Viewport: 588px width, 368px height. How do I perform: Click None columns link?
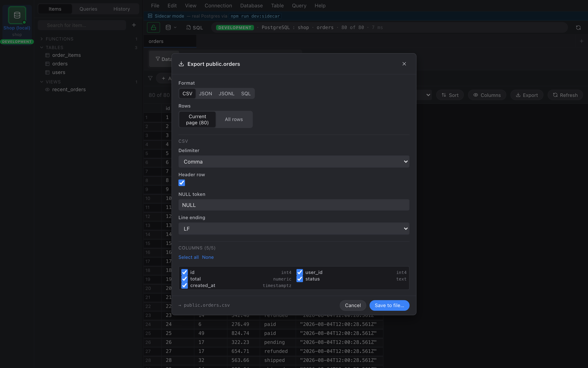tap(208, 257)
